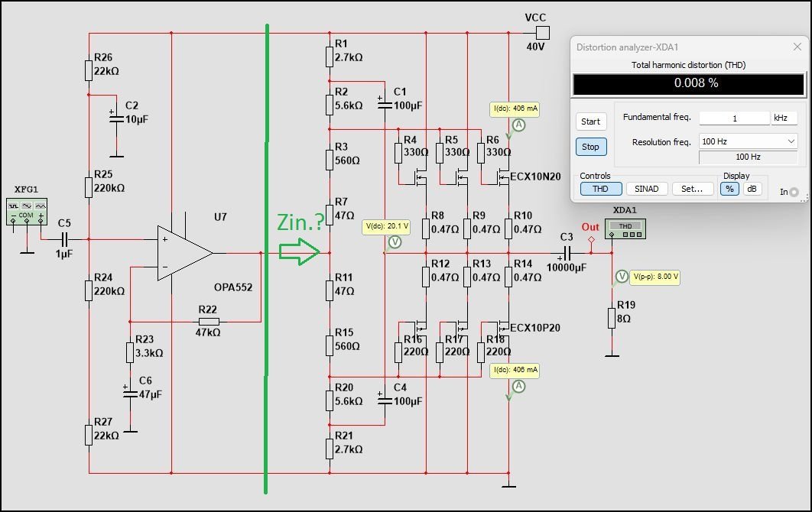Click Stop in Distortion analyzer
Viewport: 812px width, 512px height.
[590, 147]
